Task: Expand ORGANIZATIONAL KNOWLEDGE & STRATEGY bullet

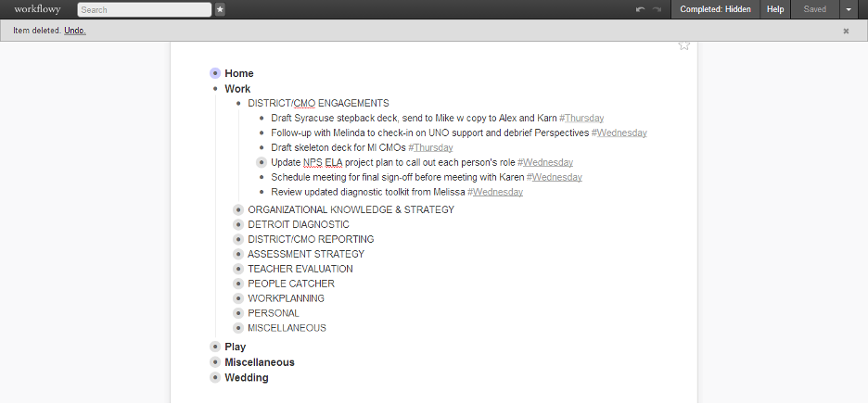Action: point(238,209)
